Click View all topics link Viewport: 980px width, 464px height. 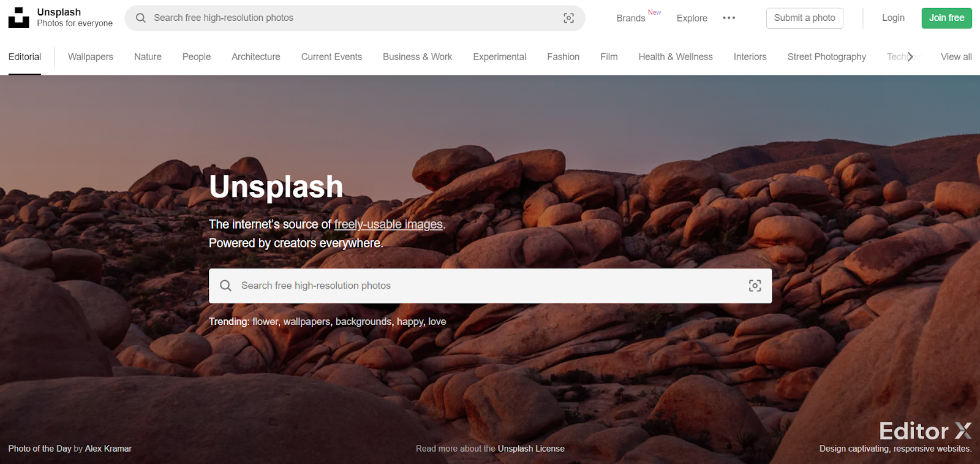click(956, 56)
